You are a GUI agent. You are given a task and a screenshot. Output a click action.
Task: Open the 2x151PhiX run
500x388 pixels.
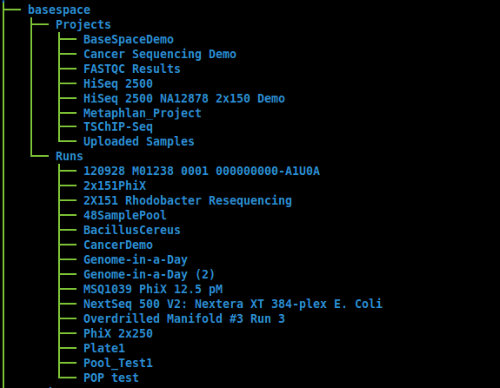click(115, 186)
